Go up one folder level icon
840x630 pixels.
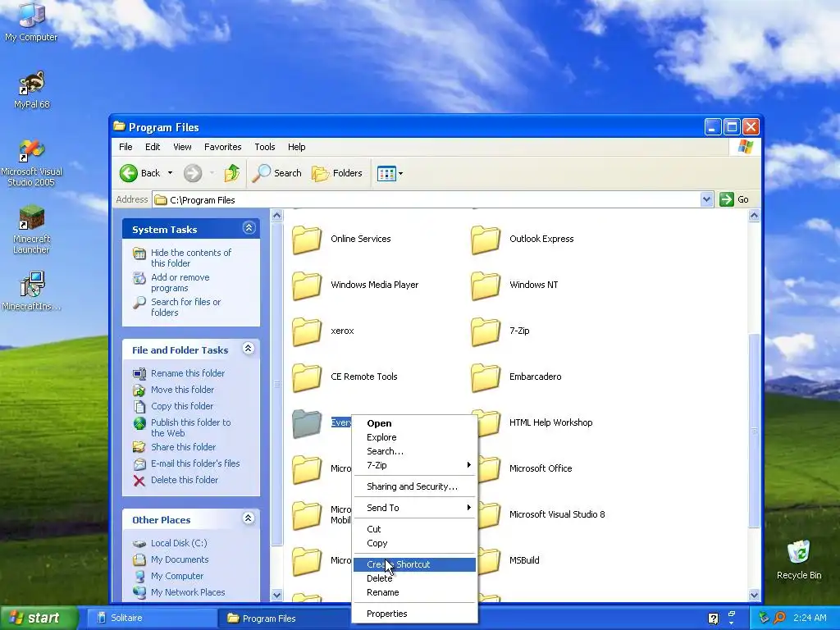(x=232, y=173)
